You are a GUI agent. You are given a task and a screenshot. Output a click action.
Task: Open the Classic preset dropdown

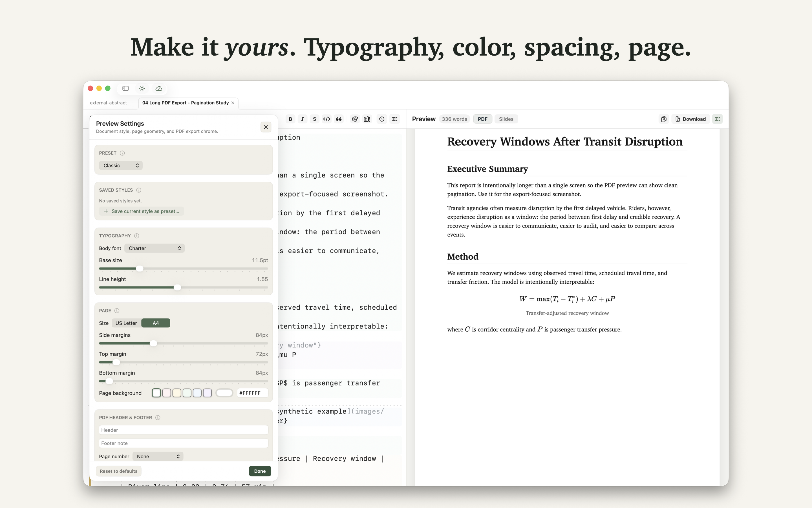pyautogui.click(x=121, y=165)
